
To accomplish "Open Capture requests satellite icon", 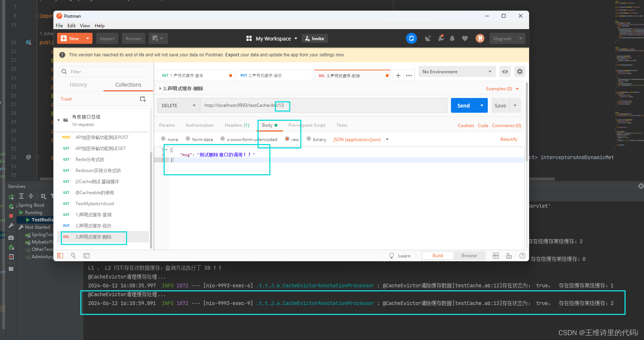I will coord(428,38).
